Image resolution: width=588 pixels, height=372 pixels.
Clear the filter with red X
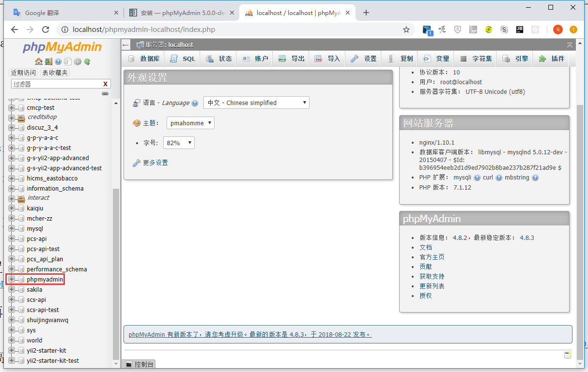(105, 84)
